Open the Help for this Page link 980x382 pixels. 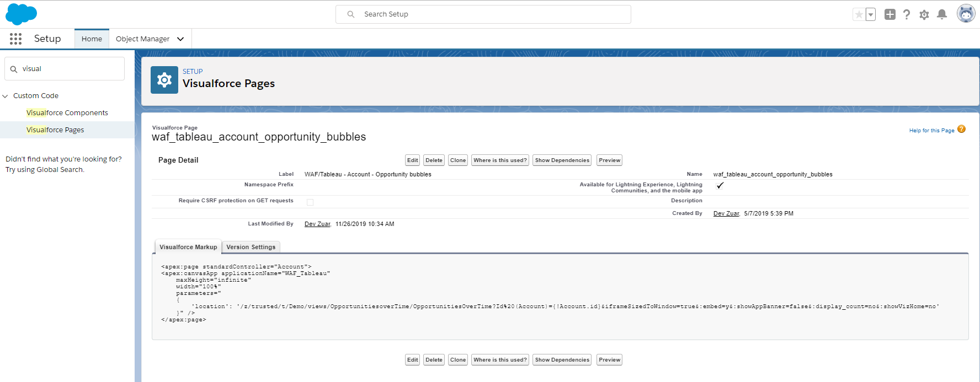pyautogui.click(x=931, y=131)
